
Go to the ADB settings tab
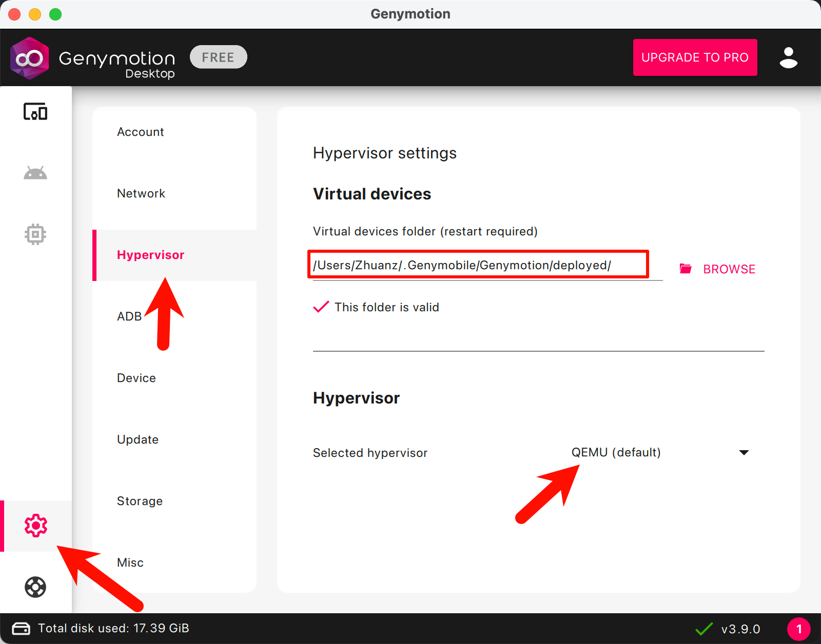(x=129, y=317)
